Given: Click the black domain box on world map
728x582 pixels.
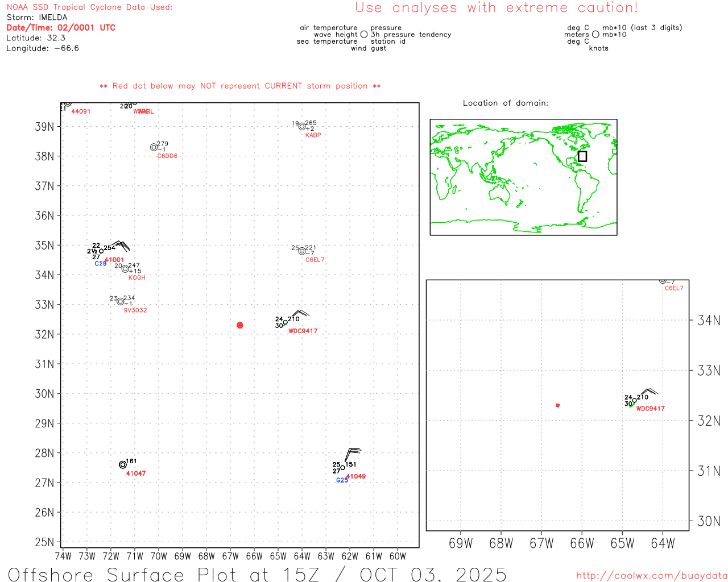Looking at the screenshot, I should 582,156.
